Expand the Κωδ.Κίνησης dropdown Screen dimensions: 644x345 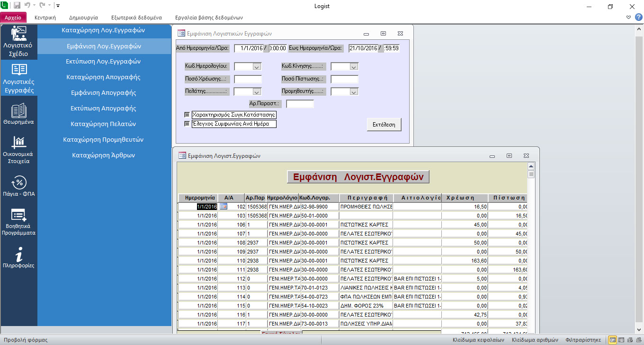[x=353, y=67]
